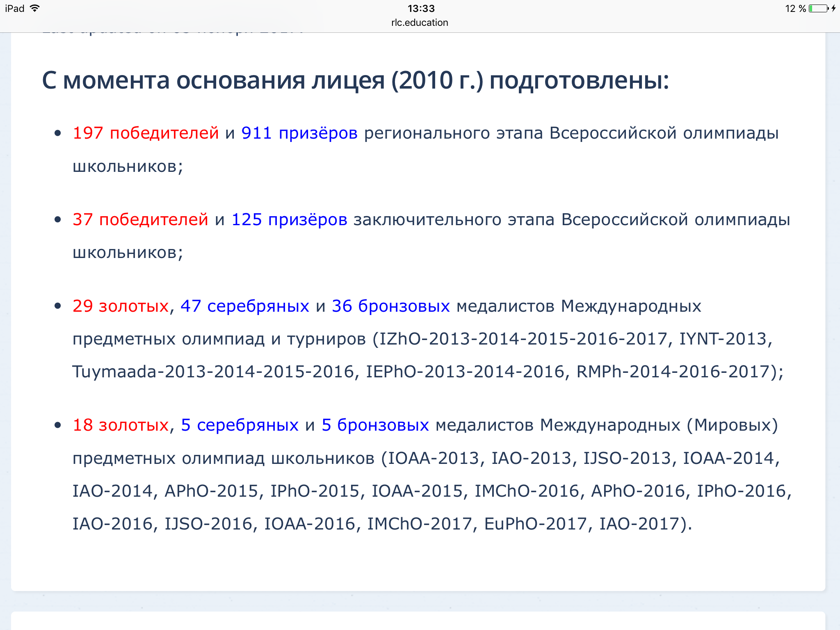Tap the text EuPhO-2017

(x=536, y=524)
